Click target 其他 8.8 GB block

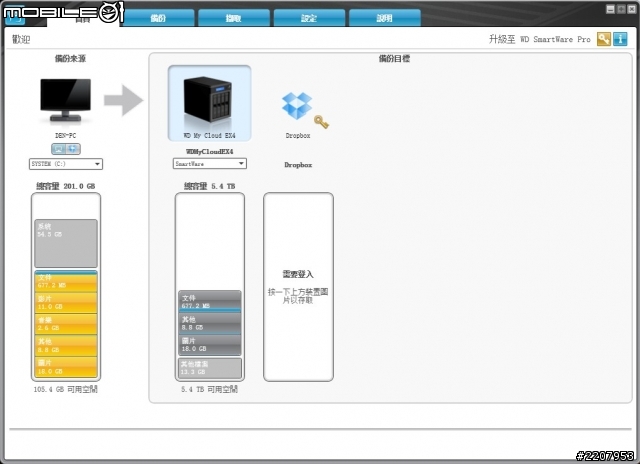coord(210,324)
